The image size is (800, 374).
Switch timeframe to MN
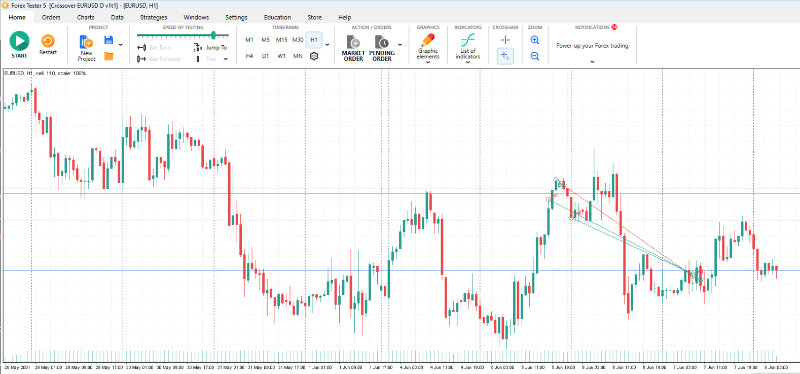tap(297, 56)
